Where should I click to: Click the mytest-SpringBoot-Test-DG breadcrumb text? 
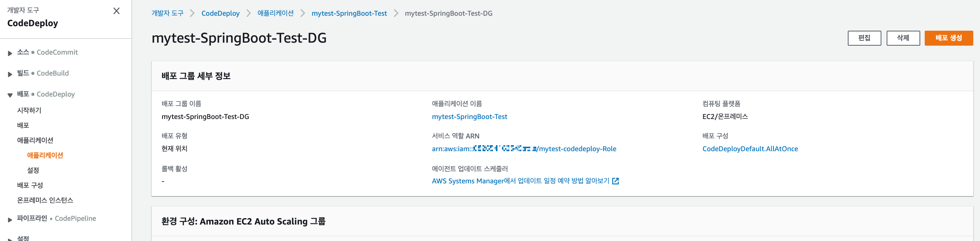(448, 13)
